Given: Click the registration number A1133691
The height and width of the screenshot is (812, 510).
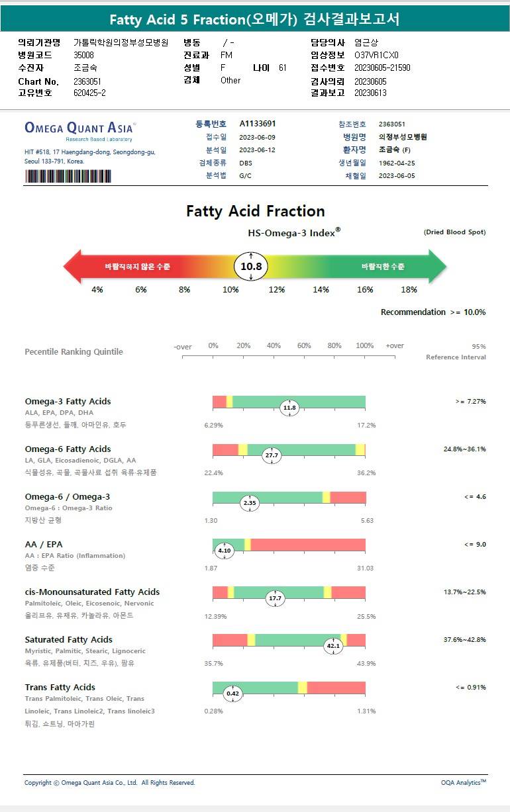Looking at the screenshot, I should tap(258, 124).
